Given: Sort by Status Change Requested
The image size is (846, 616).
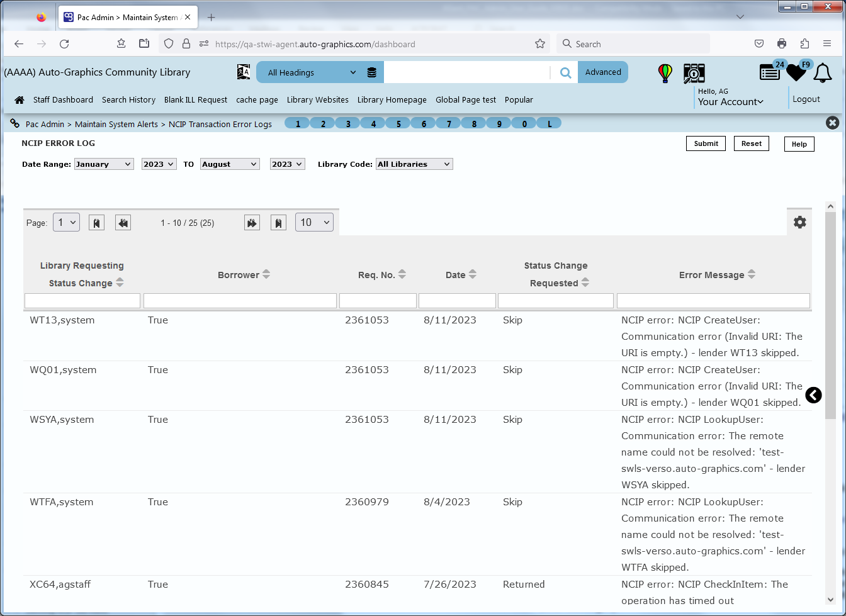Looking at the screenshot, I should (585, 283).
